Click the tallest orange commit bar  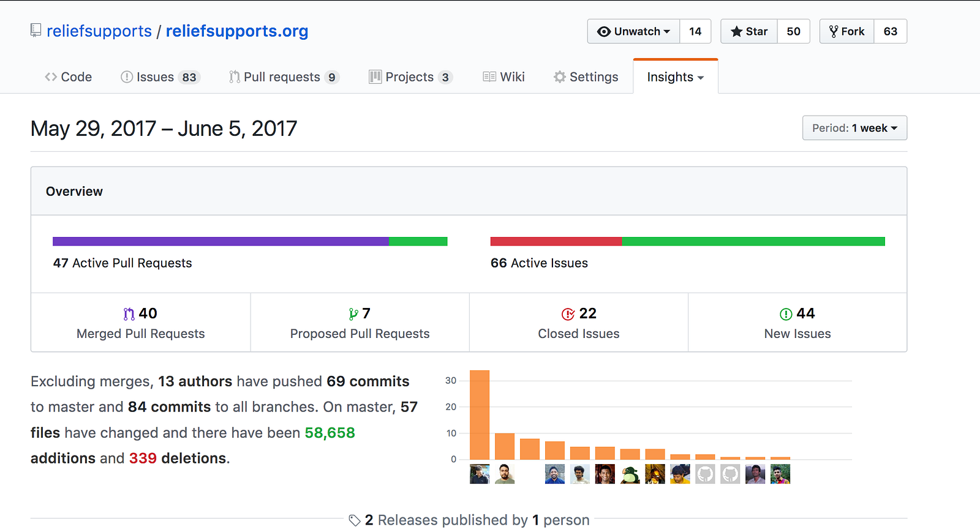pyautogui.click(x=480, y=414)
